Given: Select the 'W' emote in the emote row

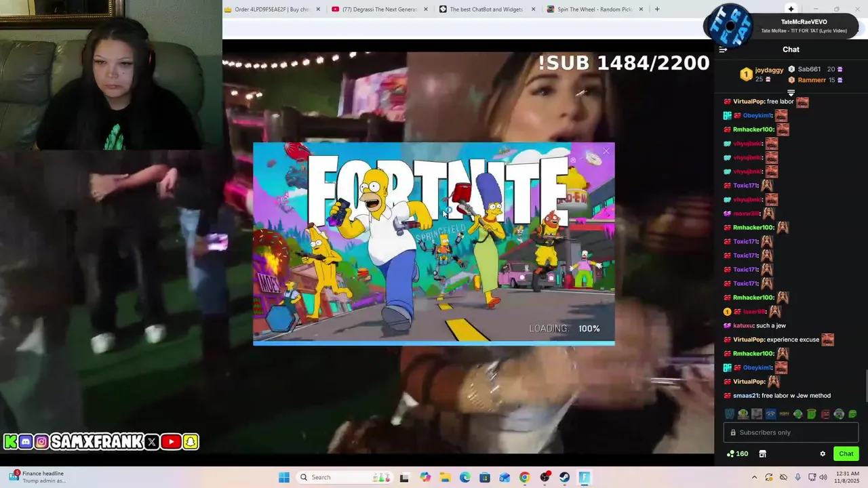Looking at the screenshot, I should (730, 414).
